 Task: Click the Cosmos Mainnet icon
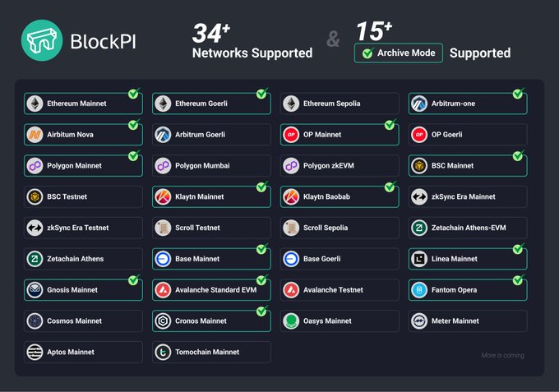coord(35,321)
